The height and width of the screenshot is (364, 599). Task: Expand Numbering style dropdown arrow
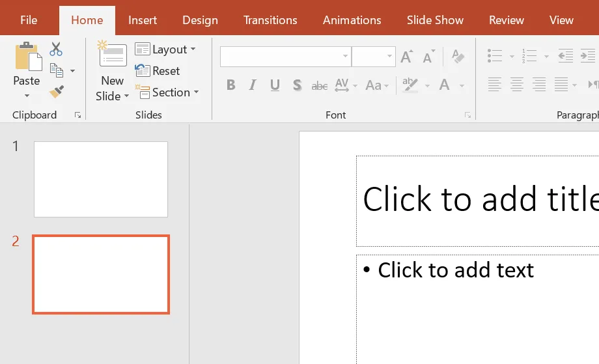[x=546, y=57]
